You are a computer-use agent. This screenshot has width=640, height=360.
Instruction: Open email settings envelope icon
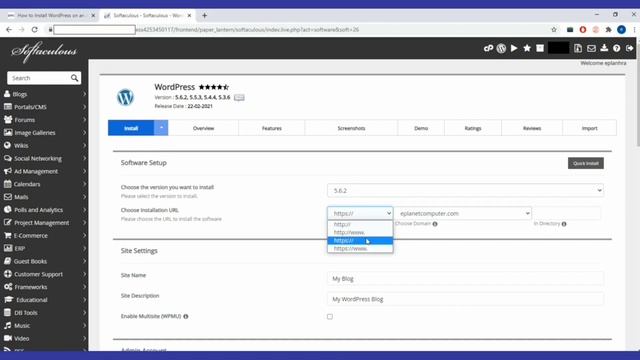point(591,49)
